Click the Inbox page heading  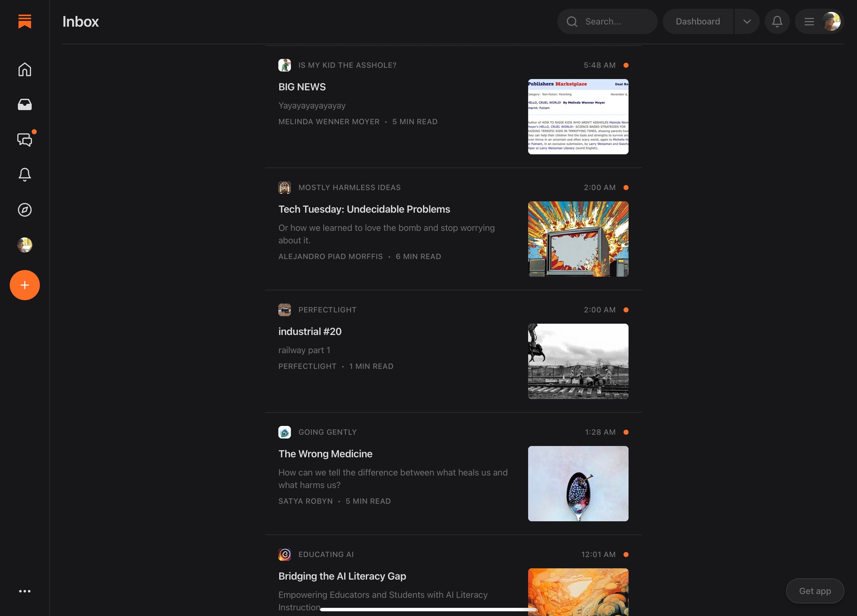click(80, 22)
